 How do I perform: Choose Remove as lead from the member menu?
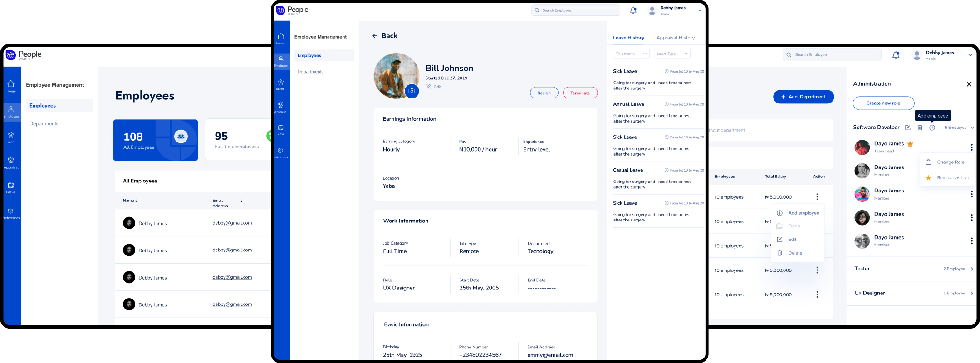tap(948, 178)
